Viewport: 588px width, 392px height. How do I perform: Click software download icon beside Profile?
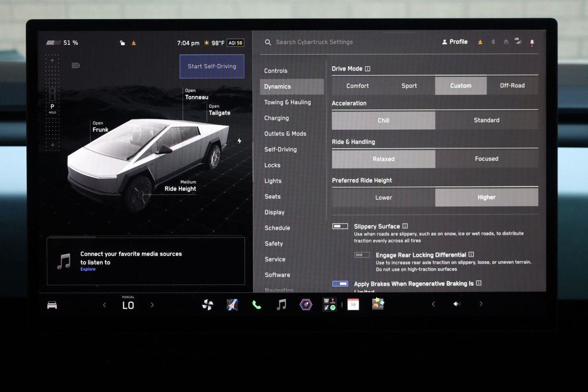480,42
